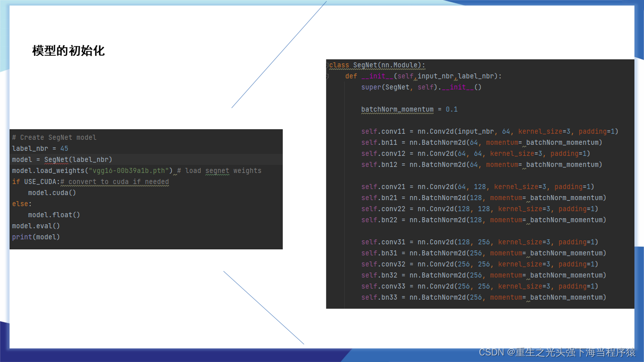
Task: Collapse the fold marker beside class SegNet
Action: pyautogui.click(x=328, y=65)
